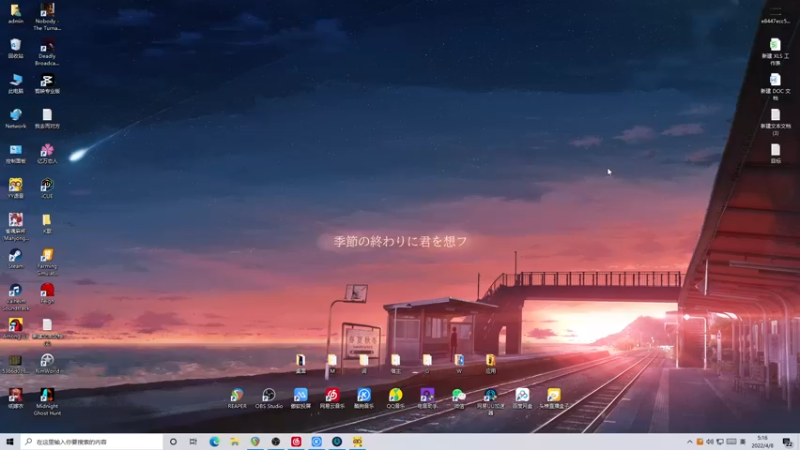Select the folder labeled M
Image resolution: width=800 pixels, height=450 pixels.
pyautogui.click(x=332, y=363)
